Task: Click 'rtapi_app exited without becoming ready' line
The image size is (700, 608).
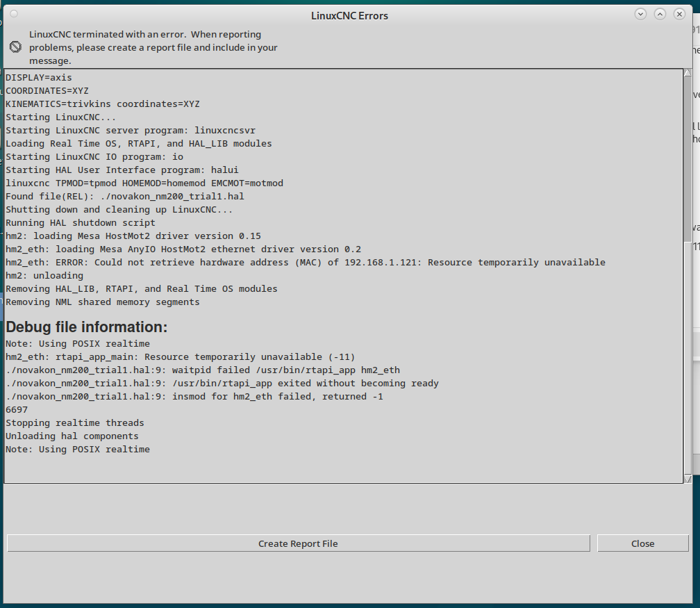Action: click(222, 384)
